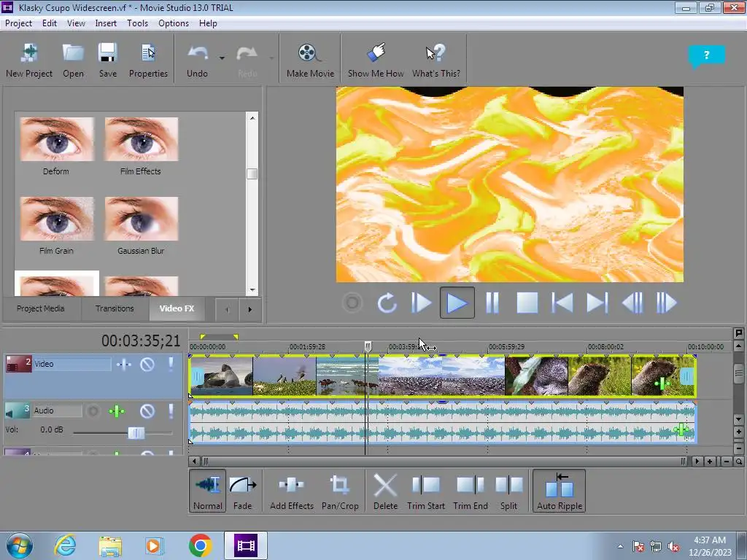
Task: Click the timeline zoom-out minus button
Action: tap(726, 462)
